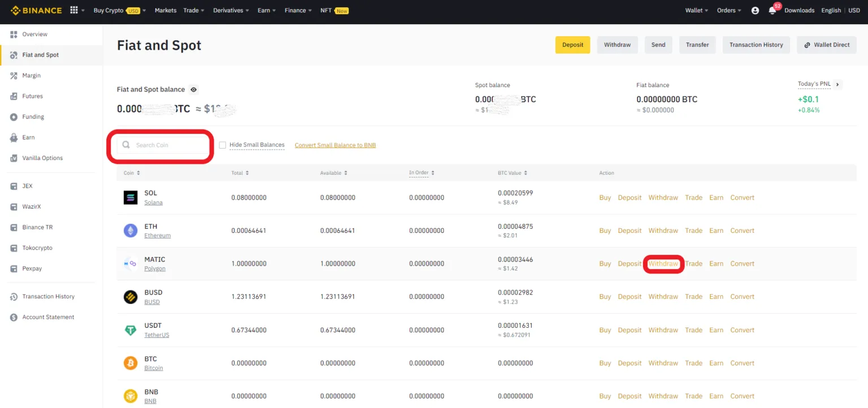The image size is (868, 408).
Task: Click the USDT Tether coin logo
Action: click(131, 330)
